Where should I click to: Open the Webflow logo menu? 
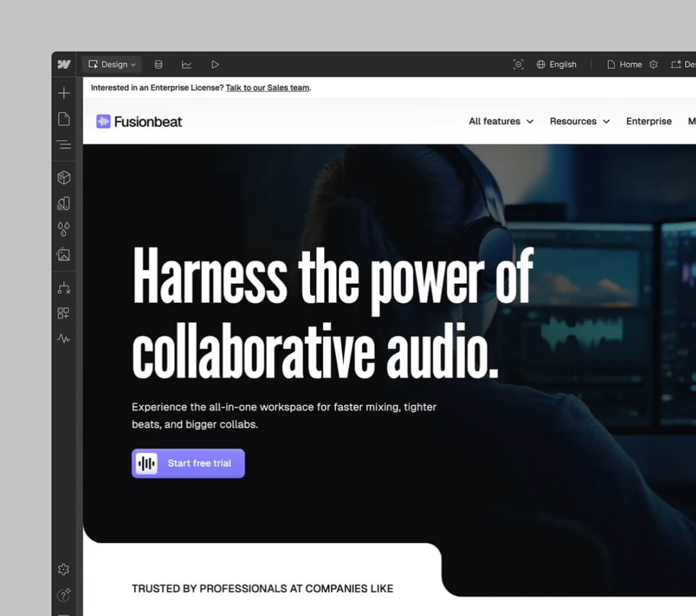pos(64,64)
